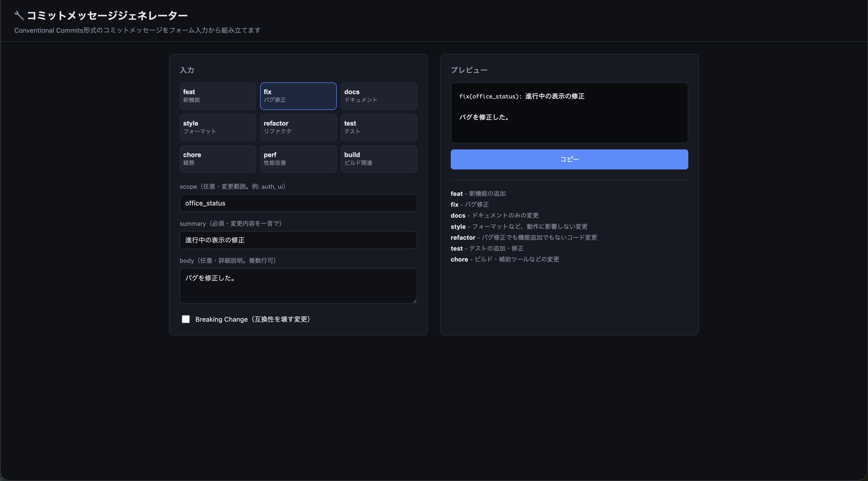Click the 'refactor - バグ修正でも' legend line
The width and height of the screenshot is (868, 481).
pyautogui.click(x=524, y=237)
